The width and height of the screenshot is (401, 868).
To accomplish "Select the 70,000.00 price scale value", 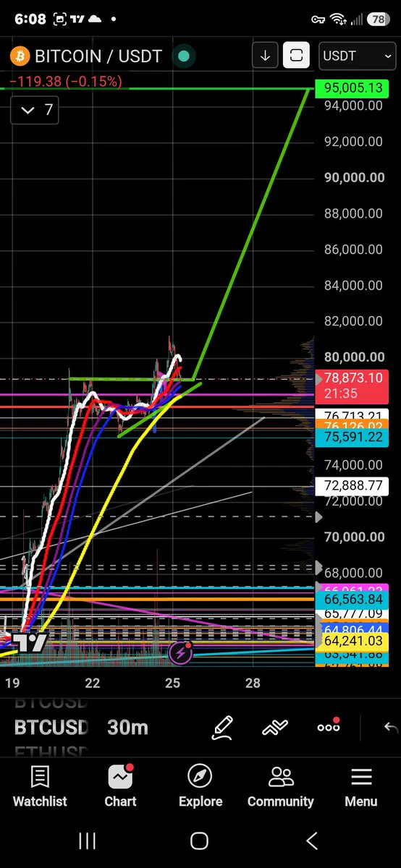I will click(354, 537).
